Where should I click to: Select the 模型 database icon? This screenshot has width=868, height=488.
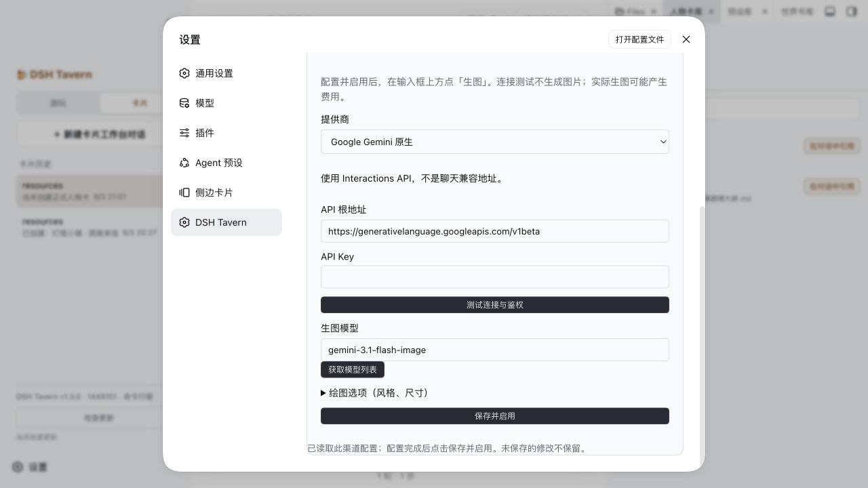pos(184,103)
